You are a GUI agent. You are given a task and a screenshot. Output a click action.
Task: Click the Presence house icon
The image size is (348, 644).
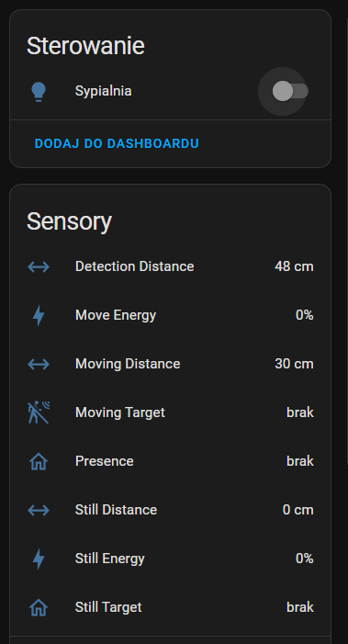click(39, 461)
